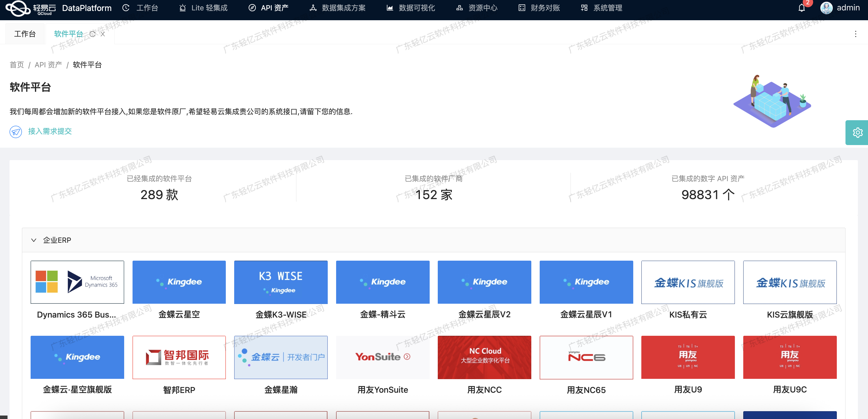
Task: Open the 数据集成方案 menu
Action: [x=338, y=8]
